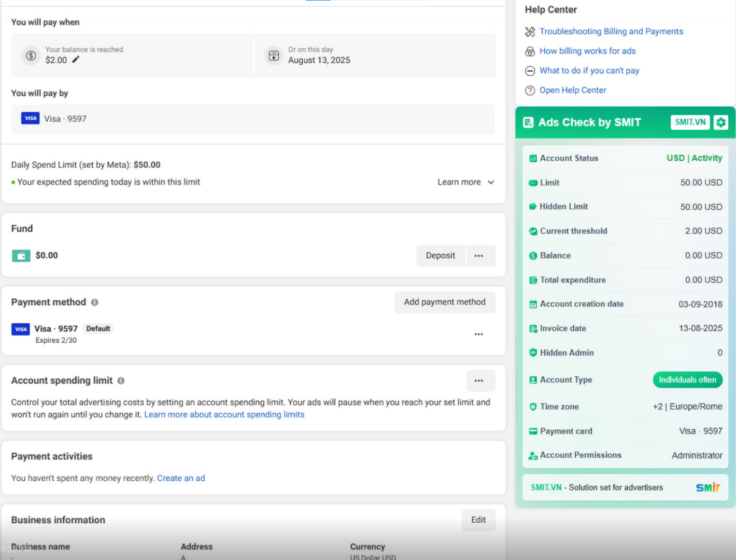The width and height of the screenshot is (736, 560).
Task: Select the 2.00 USD current threshold value
Action: pyautogui.click(x=703, y=231)
